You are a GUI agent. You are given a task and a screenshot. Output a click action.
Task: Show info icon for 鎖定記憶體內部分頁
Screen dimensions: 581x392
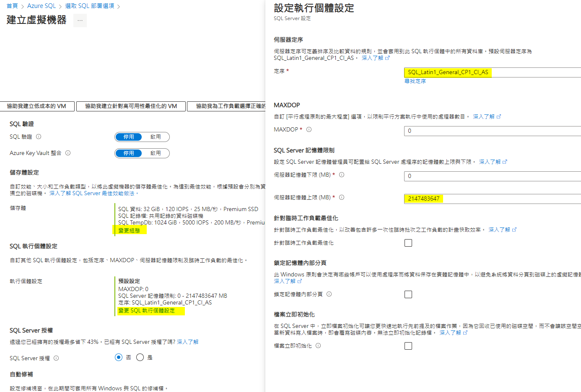tap(329, 294)
